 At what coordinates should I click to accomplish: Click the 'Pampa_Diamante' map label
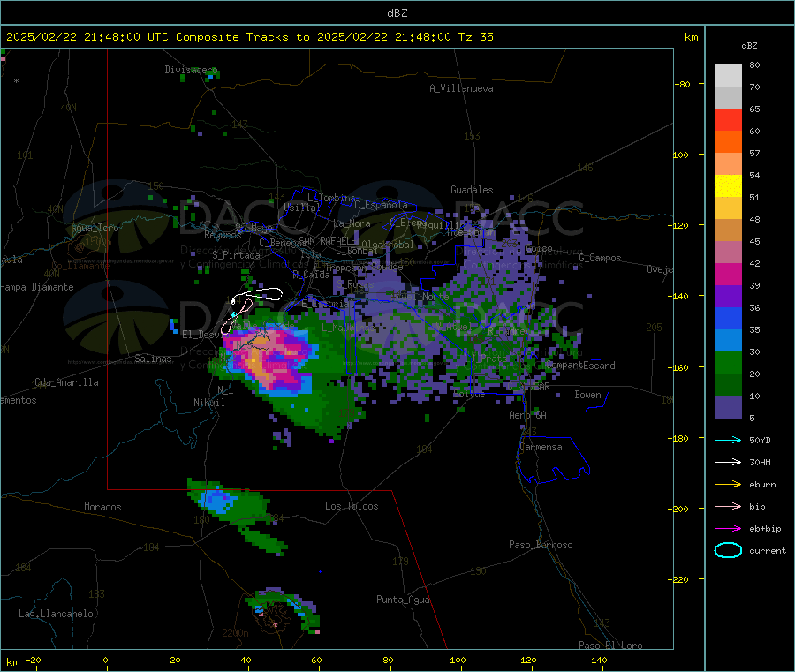click(x=37, y=287)
